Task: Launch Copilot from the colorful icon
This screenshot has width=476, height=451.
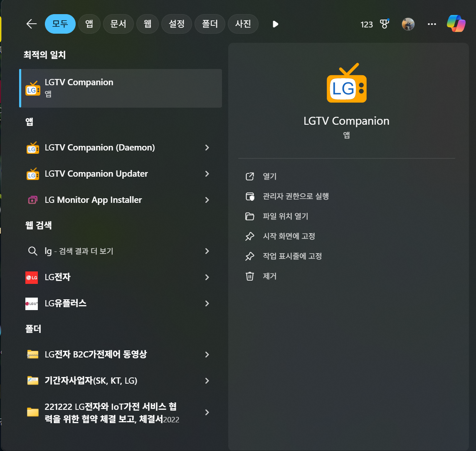Action: [456, 23]
